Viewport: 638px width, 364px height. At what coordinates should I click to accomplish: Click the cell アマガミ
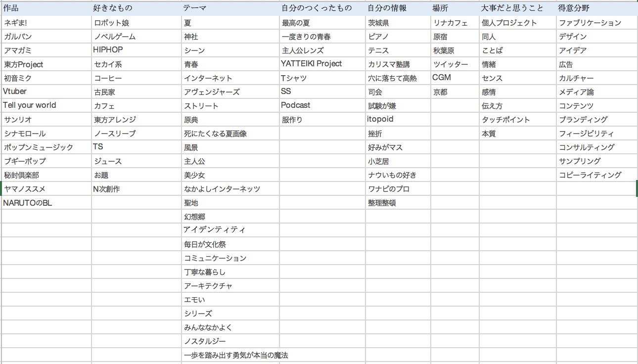[x=46, y=50]
